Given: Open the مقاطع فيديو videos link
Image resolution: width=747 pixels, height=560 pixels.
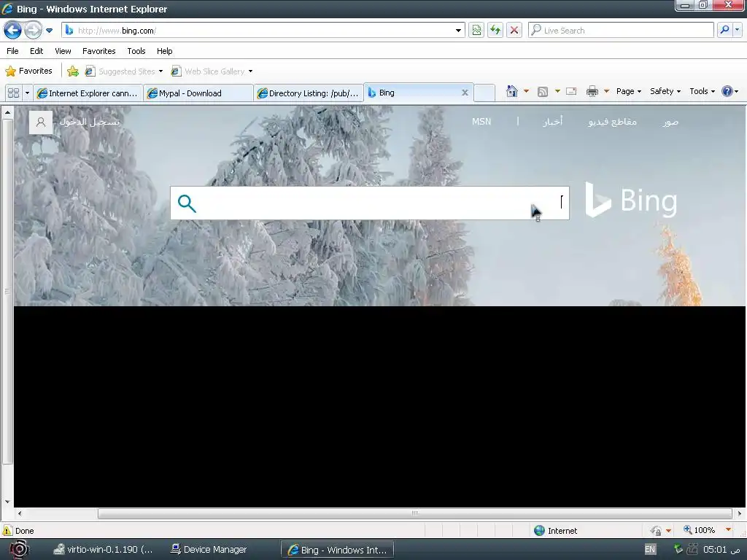Looking at the screenshot, I should pyautogui.click(x=612, y=122).
